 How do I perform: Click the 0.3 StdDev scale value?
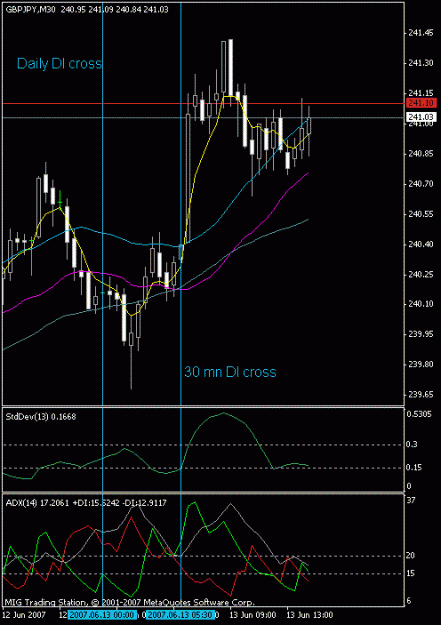[412, 444]
